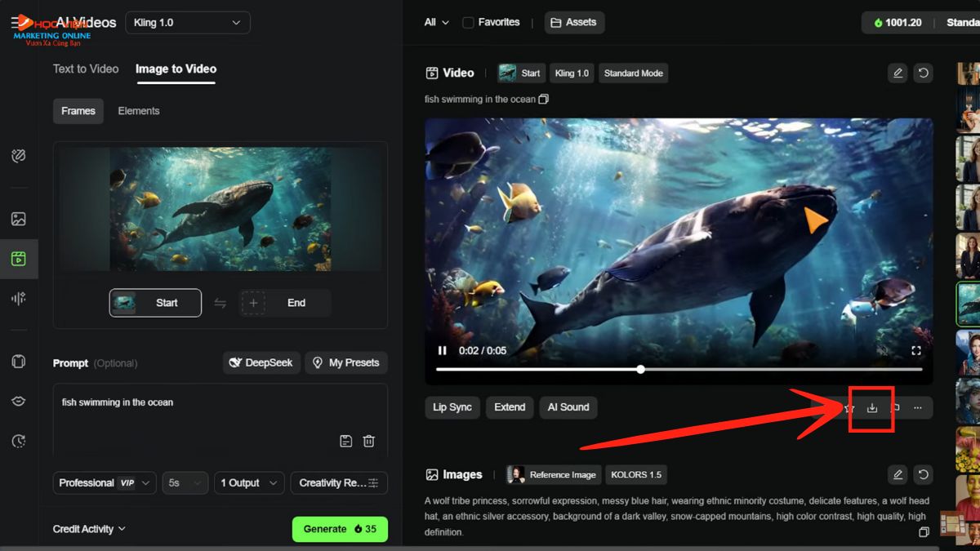Click the Lip Sync button
This screenshot has width=980, height=551.
point(452,407)
